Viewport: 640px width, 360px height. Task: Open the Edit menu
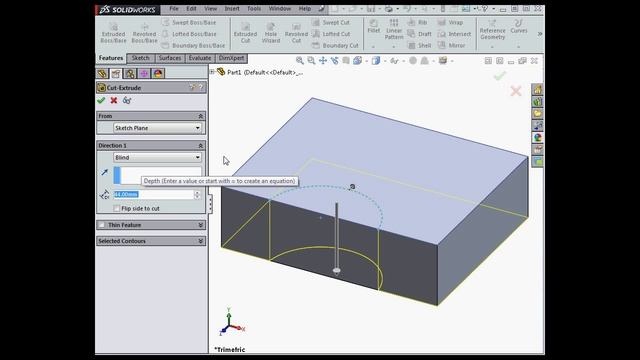click(x=191, y=9)
